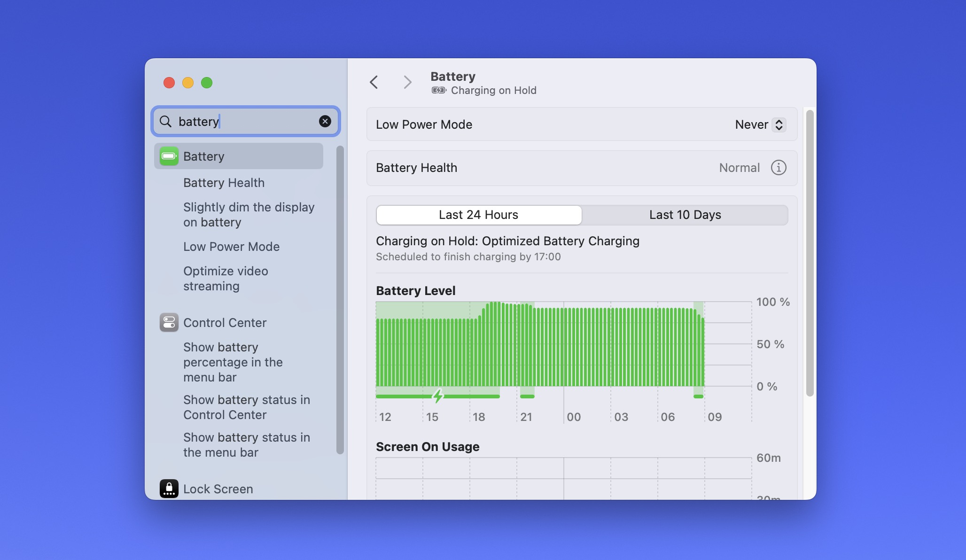Switch to the Last 10 Days tab

(685, 215)
